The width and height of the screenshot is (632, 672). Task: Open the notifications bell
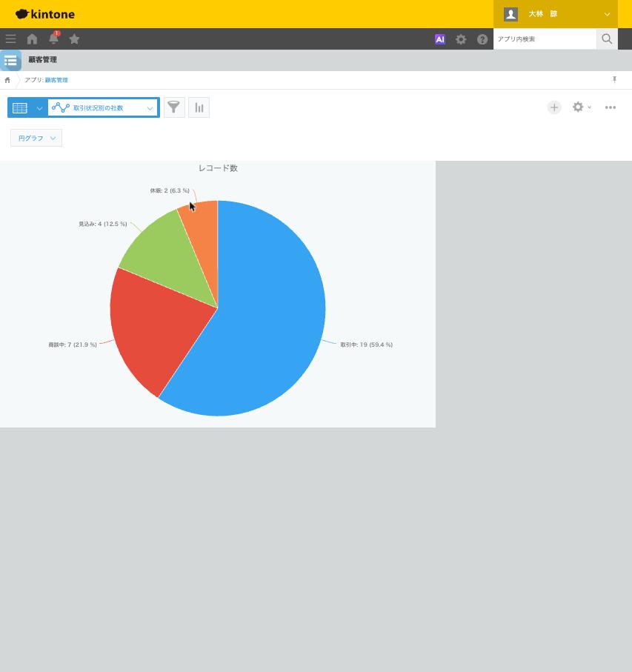click(x=53, y=39)
